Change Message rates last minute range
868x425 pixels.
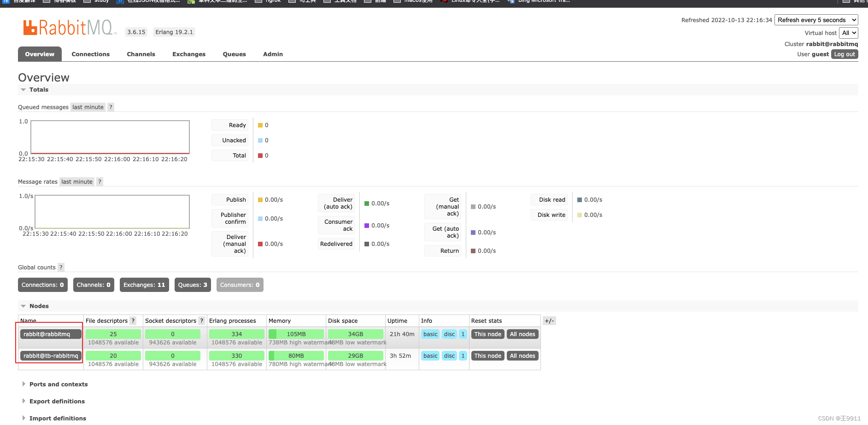click(77, 182)
